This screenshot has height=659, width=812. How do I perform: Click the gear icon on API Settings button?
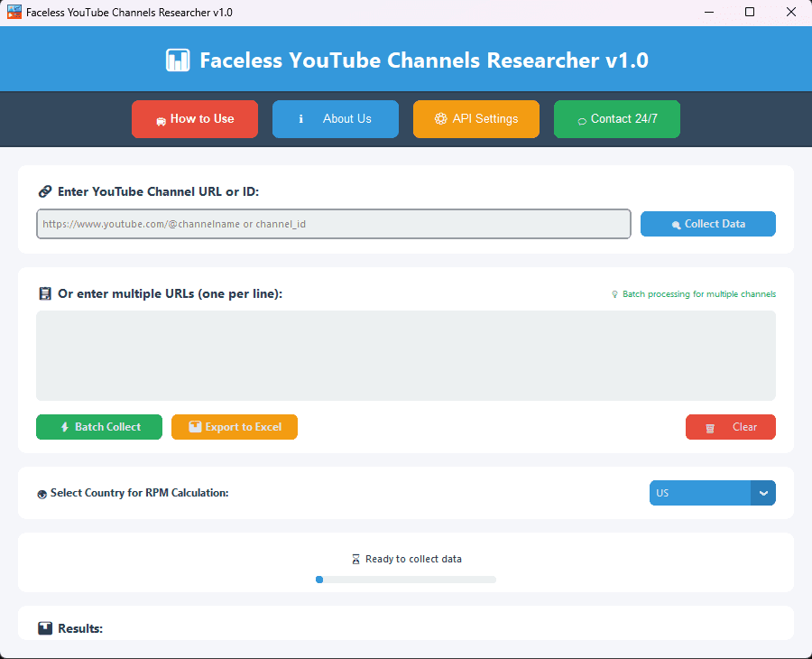point(441,118)
